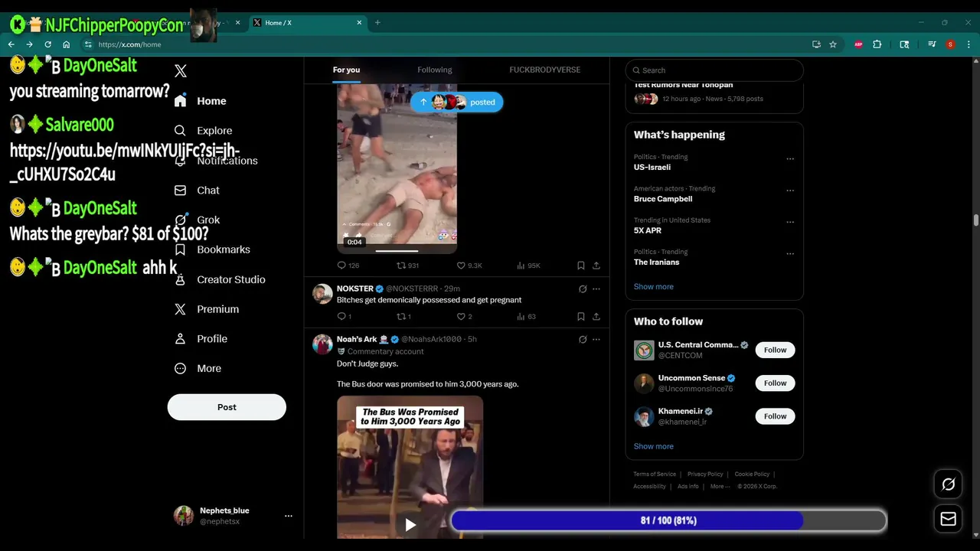Open more options on Noah's Ark post
This screenshot has width=980, height=551.
coord(596,340)
